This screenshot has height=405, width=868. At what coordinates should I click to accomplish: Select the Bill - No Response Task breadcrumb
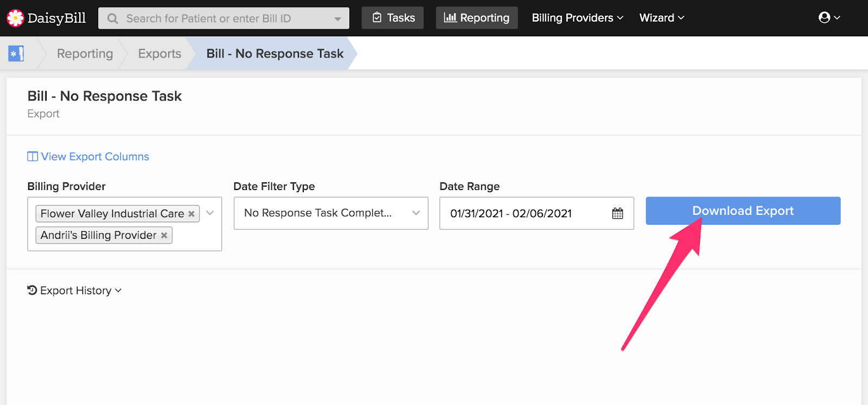tap(275, 54)
